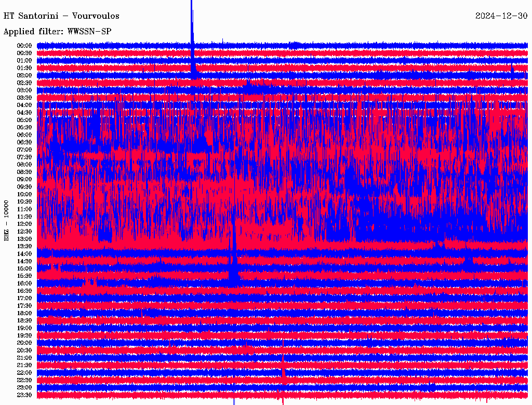Click the 10:30 time label
The height and width of the screenshot is (405, 532).
pos(24,201)
